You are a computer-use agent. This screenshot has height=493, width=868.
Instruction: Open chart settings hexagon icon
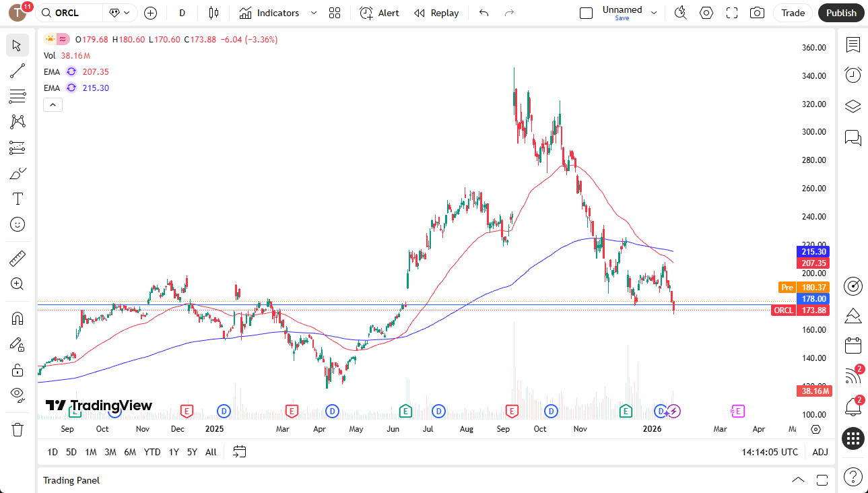(x=706, y=13)
